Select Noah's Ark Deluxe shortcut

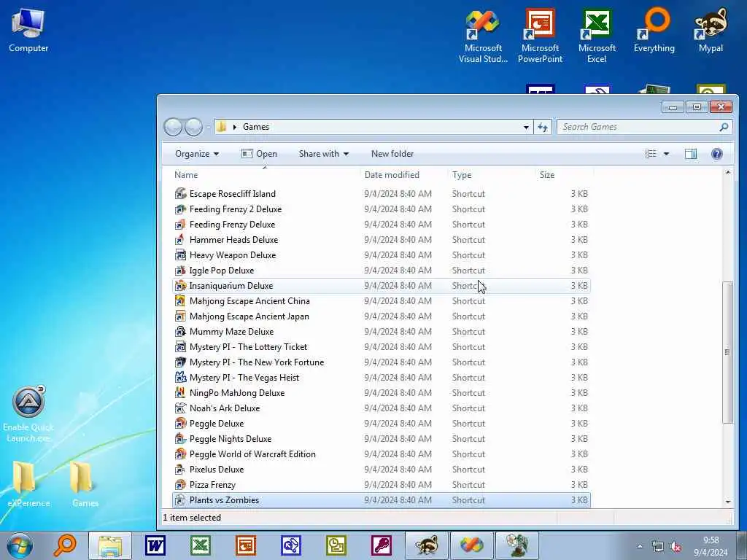tap(381, 408)
